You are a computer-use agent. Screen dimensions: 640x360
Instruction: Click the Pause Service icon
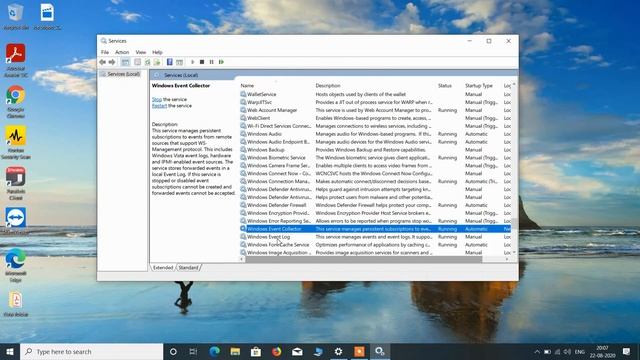[211, 62]
